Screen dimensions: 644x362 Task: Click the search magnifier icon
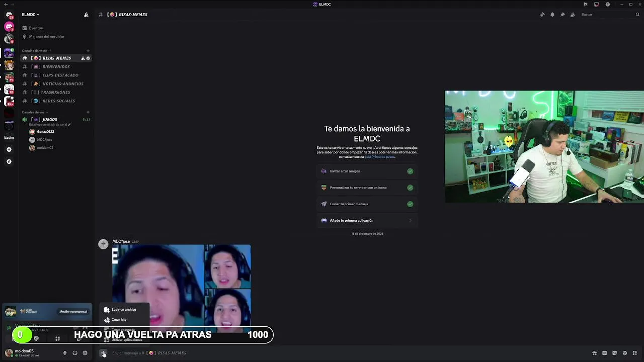(637, 15)
